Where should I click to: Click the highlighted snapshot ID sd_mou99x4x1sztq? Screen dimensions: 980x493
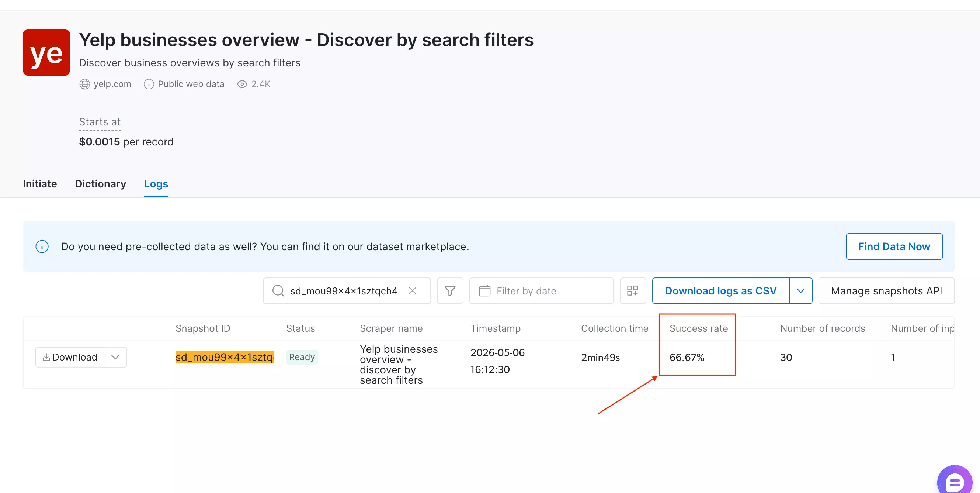tap(225, 357)
